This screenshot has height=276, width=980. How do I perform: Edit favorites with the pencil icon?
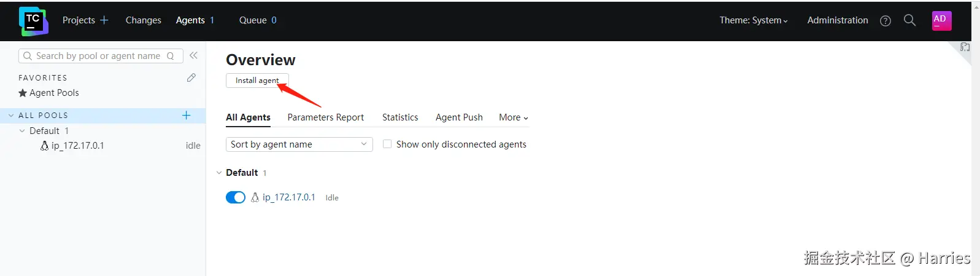click(x=191, y=77)
